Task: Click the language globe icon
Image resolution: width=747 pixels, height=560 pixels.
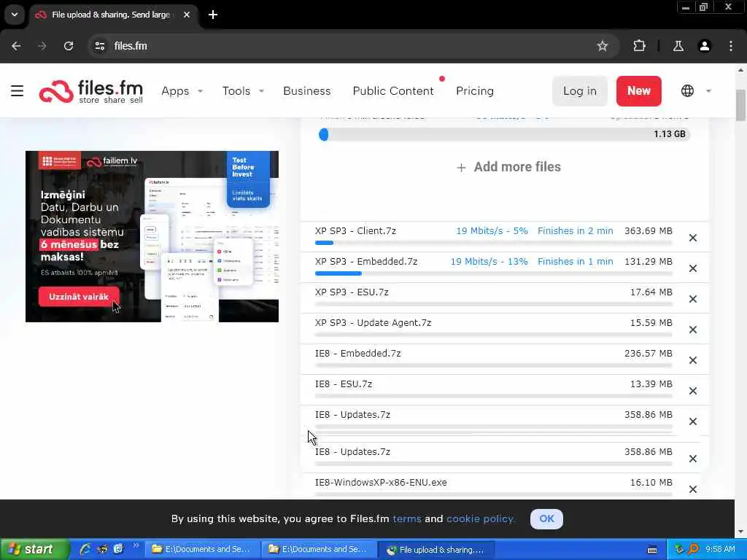Action: (x=687, y=90)
